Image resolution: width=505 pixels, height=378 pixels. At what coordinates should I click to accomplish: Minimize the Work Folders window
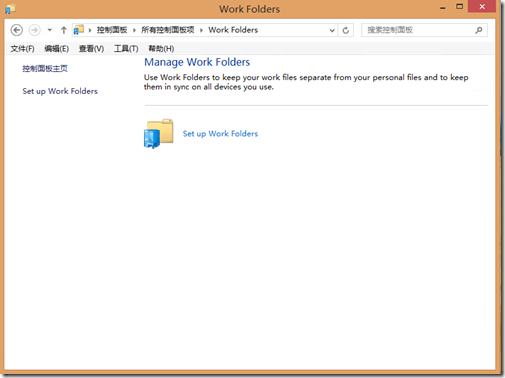443,7
